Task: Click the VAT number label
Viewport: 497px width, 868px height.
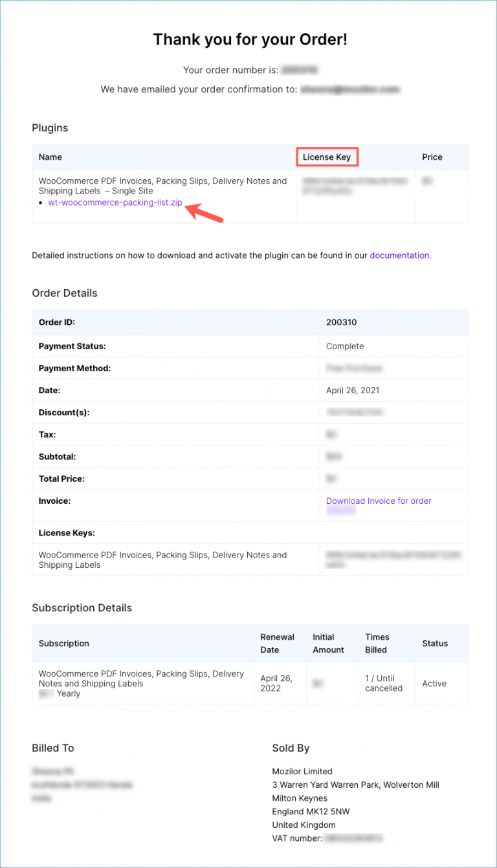Action: [297, 839]
